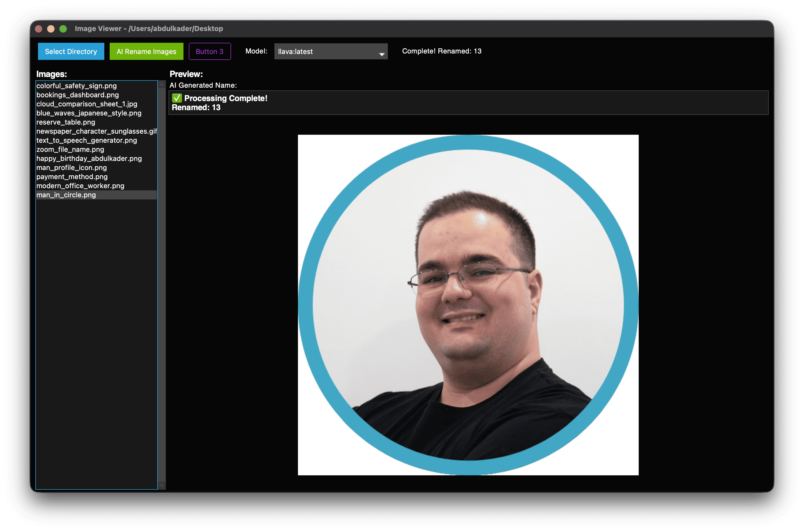This screenshot has width=804, height=532.
Task: Select man_in_circle.png in the list
Action: tap(66, 195)
